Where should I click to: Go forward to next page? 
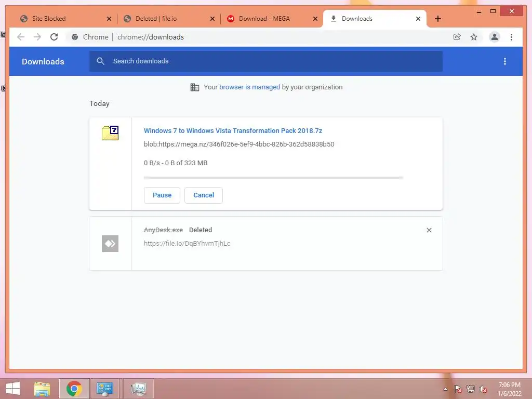(37, 37)
